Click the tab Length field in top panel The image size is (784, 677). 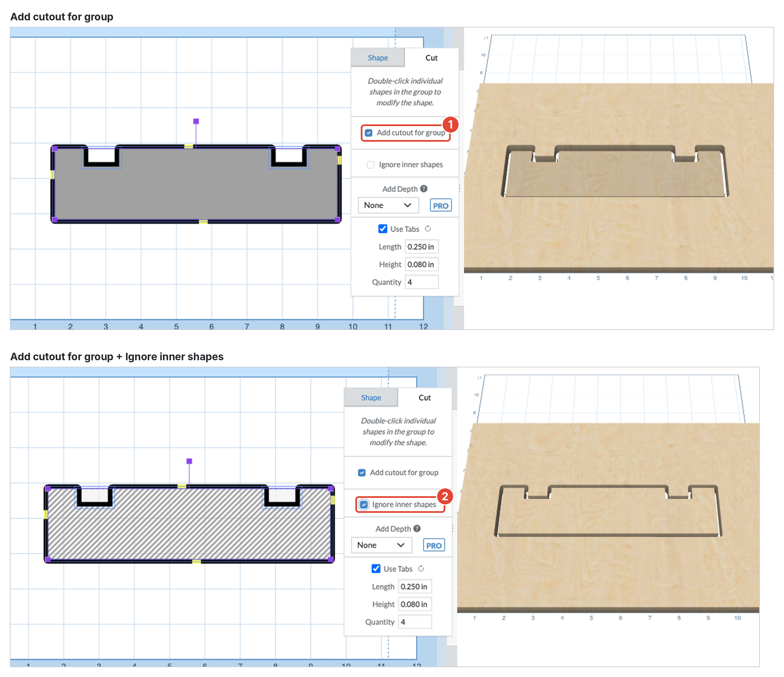pyautogui.click(x=422, y=247)
